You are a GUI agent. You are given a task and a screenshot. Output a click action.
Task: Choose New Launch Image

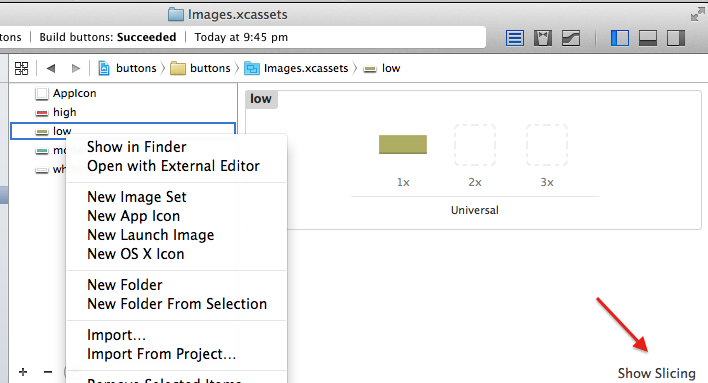pos(150,235)
